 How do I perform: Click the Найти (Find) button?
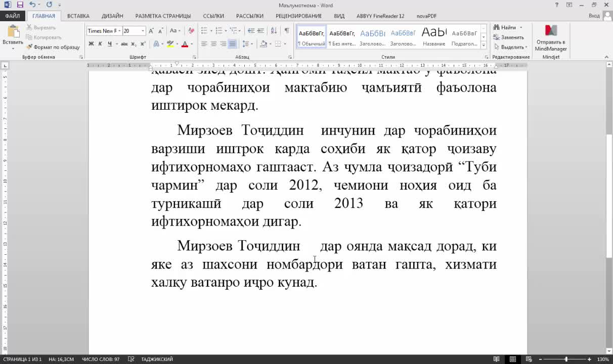point(506,27)
